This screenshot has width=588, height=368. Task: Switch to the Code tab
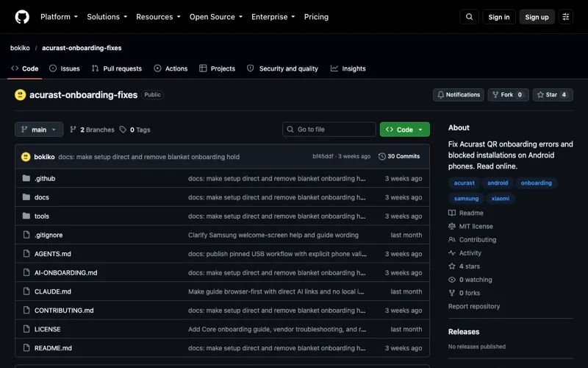pyautogui.click(x=25, y=68)
